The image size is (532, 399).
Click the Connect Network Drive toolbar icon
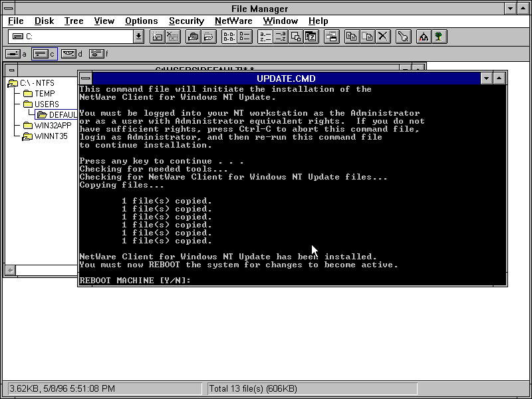click(157, 37)
